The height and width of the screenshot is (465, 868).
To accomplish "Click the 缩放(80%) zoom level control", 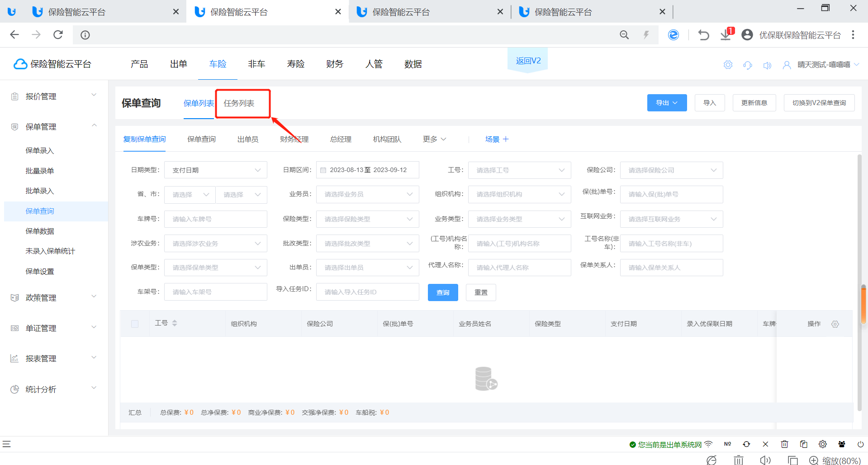I will [841, 460].
